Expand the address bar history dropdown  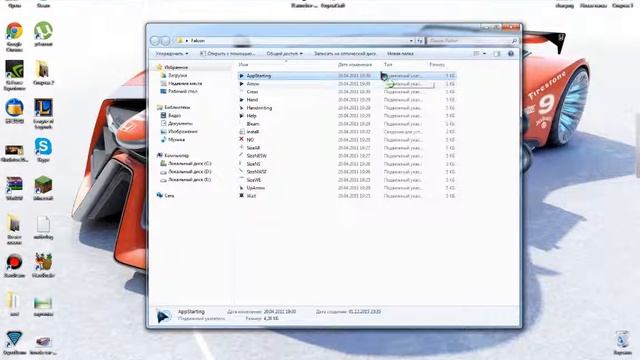click(x=411, y=41)
